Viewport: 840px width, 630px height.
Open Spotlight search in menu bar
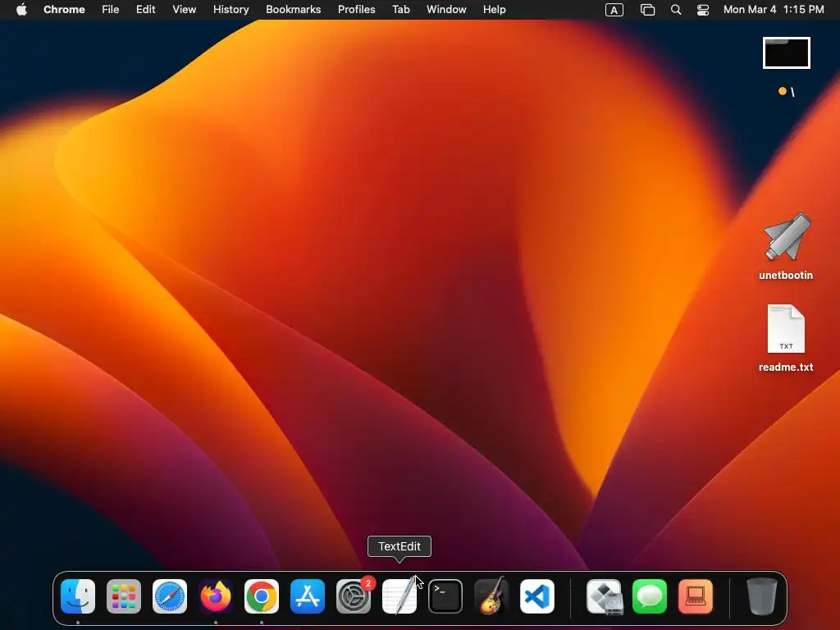676,10
